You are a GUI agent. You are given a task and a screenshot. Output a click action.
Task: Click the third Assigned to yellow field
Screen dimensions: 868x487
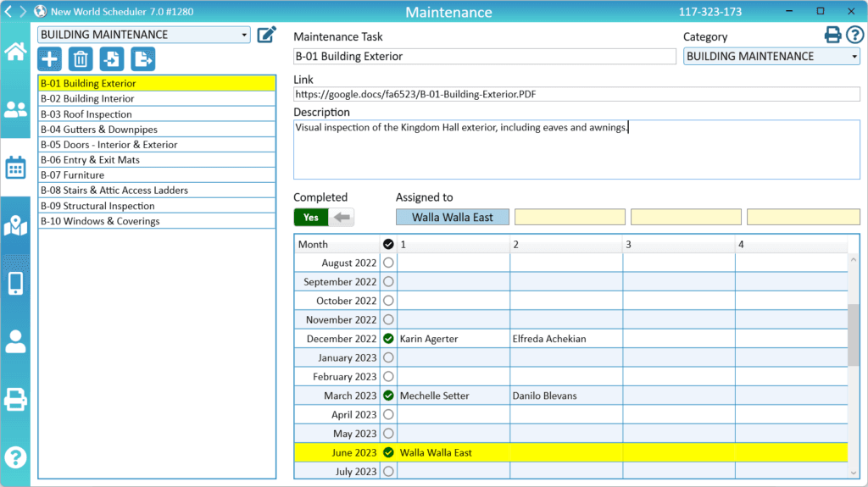click(686, 218)
